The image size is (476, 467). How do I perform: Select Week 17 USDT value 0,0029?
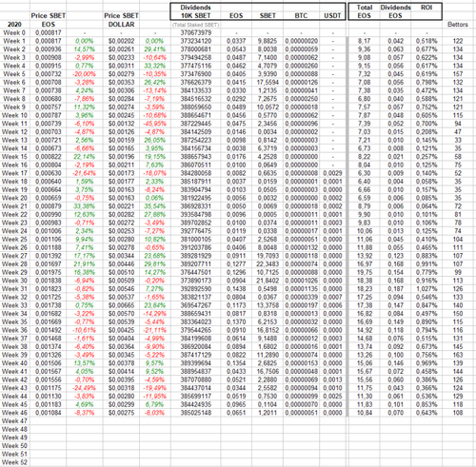(x=332, y=173)
